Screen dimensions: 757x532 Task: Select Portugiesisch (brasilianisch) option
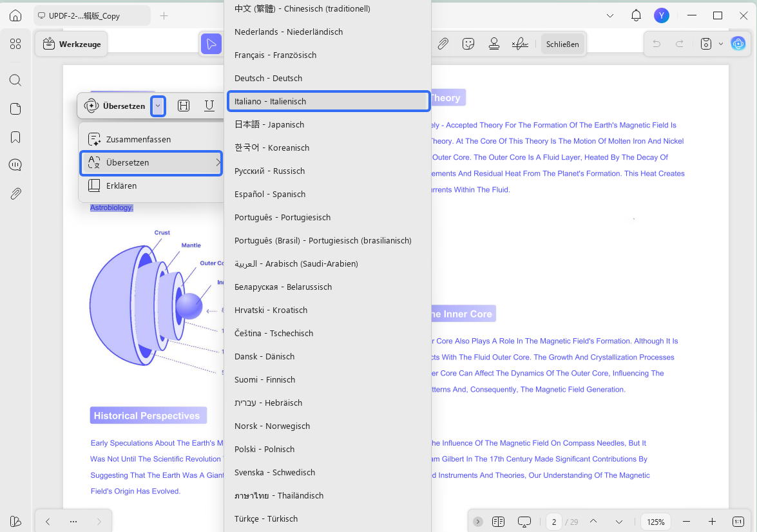point(328,240)
